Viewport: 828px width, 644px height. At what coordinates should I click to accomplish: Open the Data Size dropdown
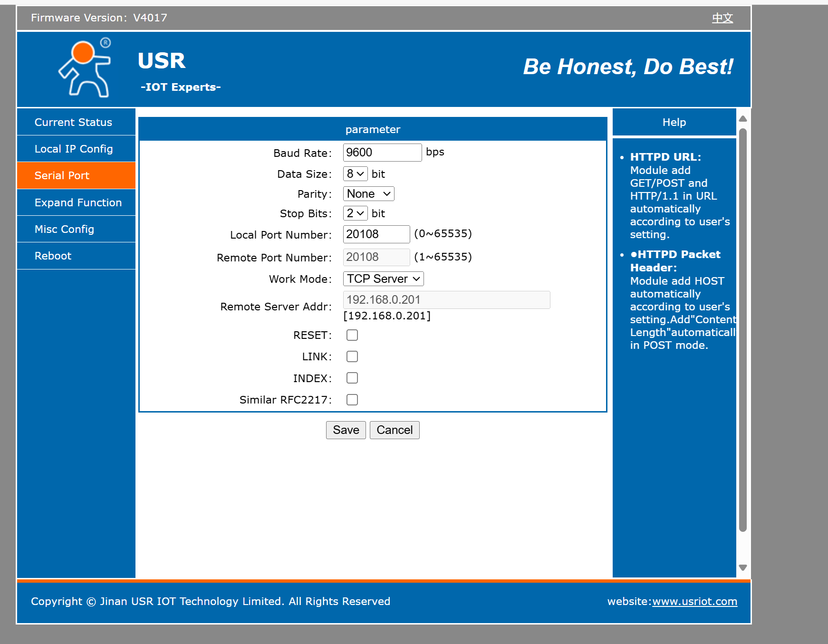coord(355,174)
